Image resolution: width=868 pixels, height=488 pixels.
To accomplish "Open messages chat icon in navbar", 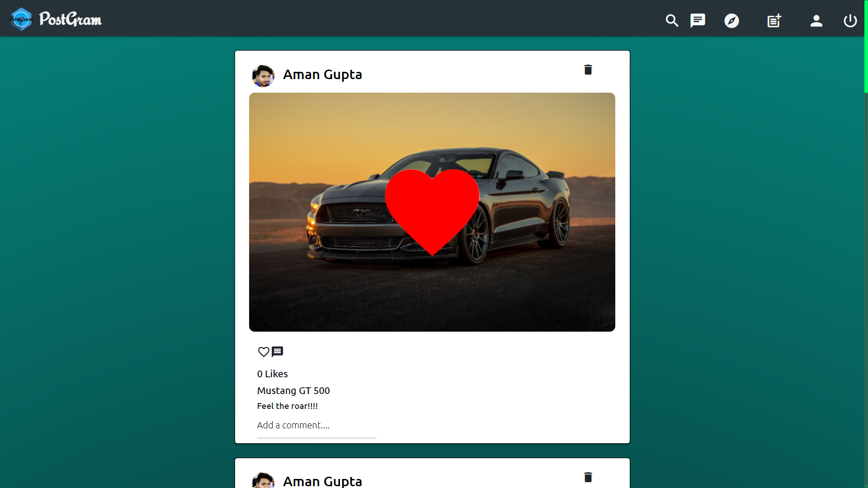I will tap(698, 21).
